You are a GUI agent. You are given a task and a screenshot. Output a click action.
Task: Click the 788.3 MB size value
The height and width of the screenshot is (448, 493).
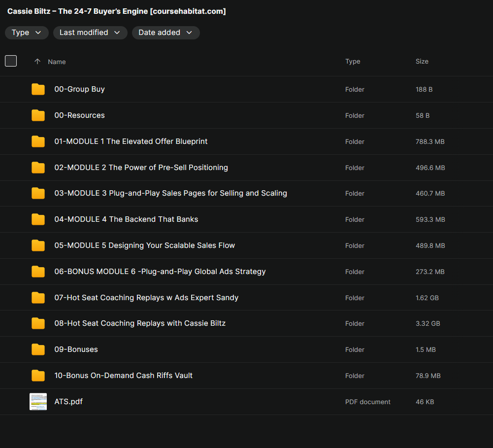[x=430, y=141]
